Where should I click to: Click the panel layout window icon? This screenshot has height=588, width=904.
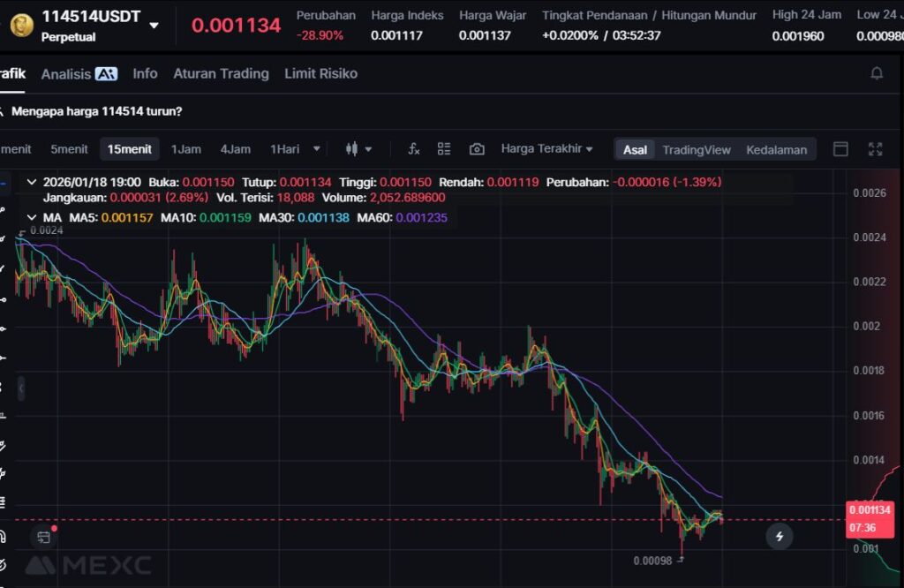840,149
